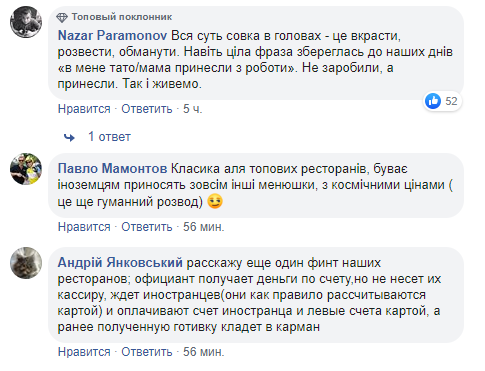The height and width of the screenshot is (371, 485).
Task: Reply to Nazar Paramonov's comment via Ответить
Action: tap(147, 109)
